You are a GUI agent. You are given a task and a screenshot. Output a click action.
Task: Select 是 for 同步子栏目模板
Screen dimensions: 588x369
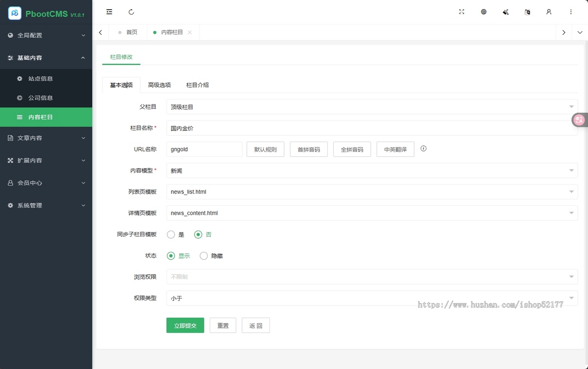click(175, 235)
